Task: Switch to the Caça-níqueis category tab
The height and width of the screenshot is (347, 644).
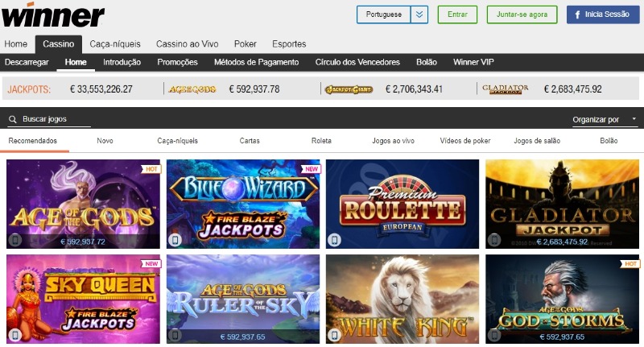Action: pyautogui.click(x=177, y=141)
